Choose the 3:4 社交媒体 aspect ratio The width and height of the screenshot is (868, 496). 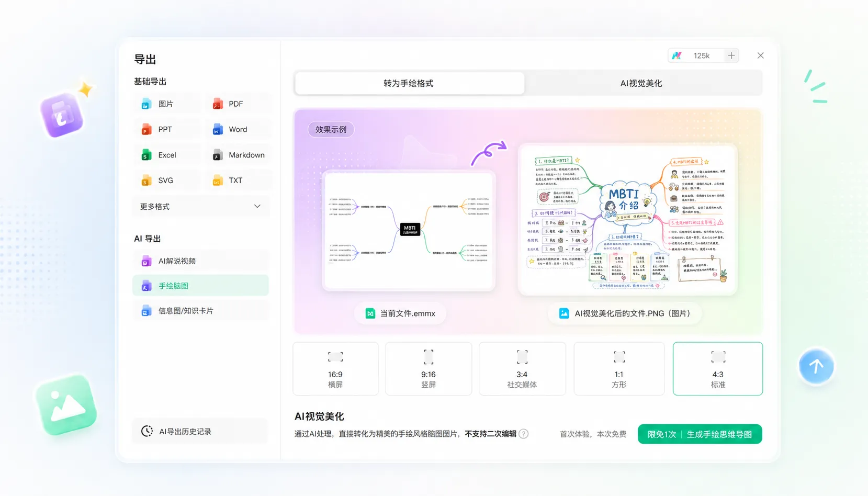tap(522, 368)
